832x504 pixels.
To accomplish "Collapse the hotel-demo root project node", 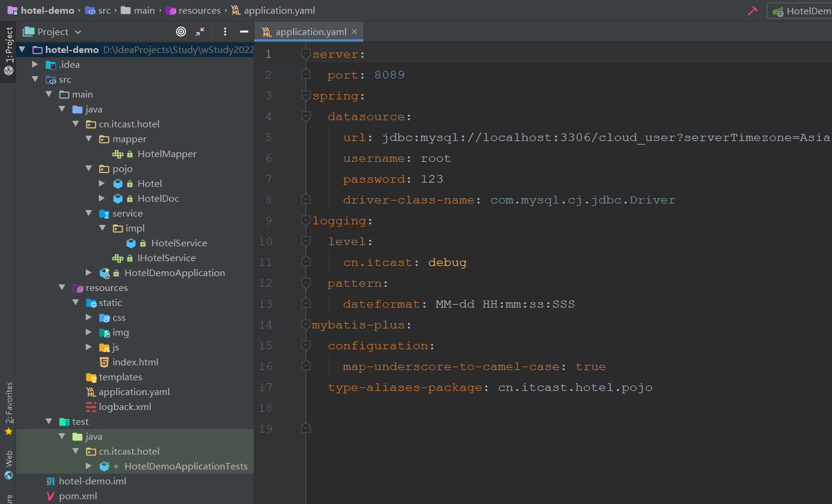I will click(x=23, y=49).
